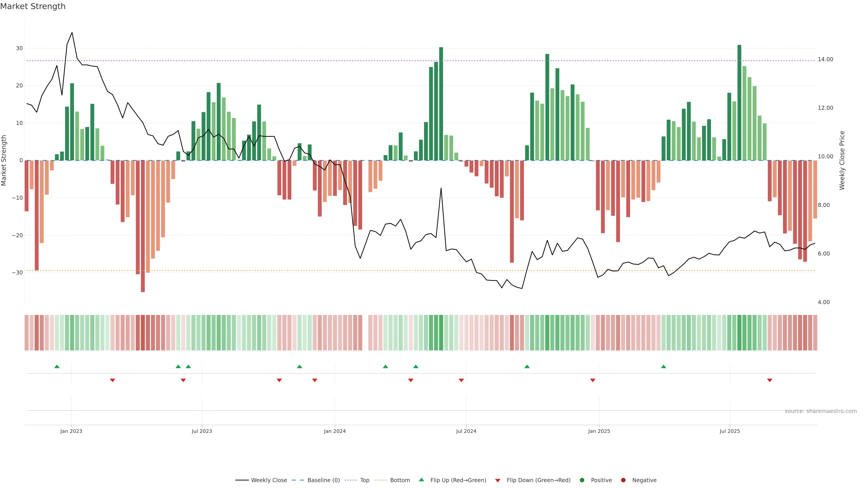Screen dimensions: 868x488
Task: Click the Market Strength chart title
Action: (33, 6)
